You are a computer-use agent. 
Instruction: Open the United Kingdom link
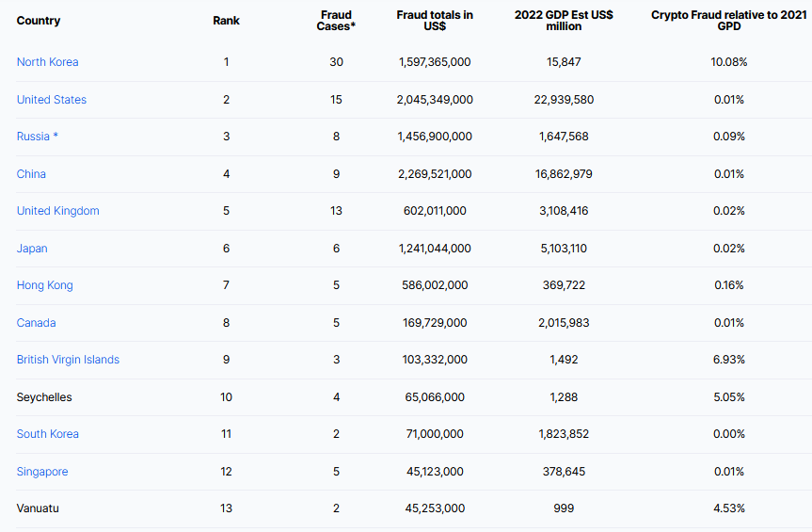pyautogui.click(x=57, y=211)
